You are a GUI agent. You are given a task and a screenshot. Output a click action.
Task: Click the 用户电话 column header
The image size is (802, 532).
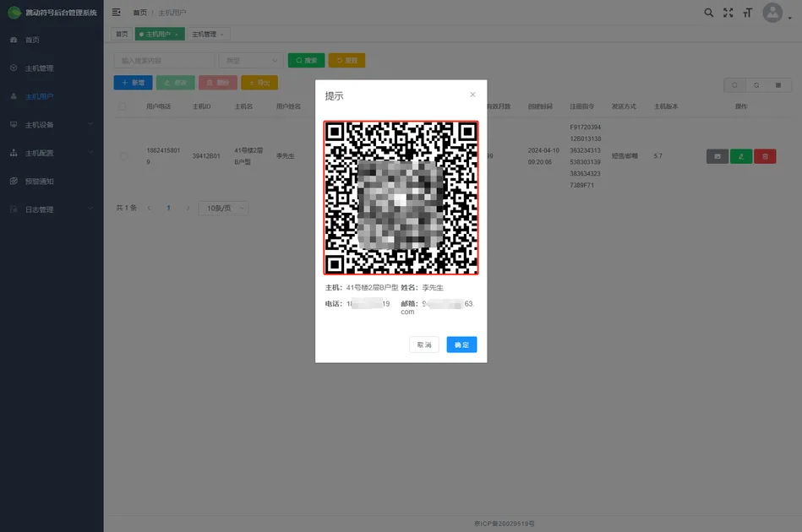click(x=159, y=106)
